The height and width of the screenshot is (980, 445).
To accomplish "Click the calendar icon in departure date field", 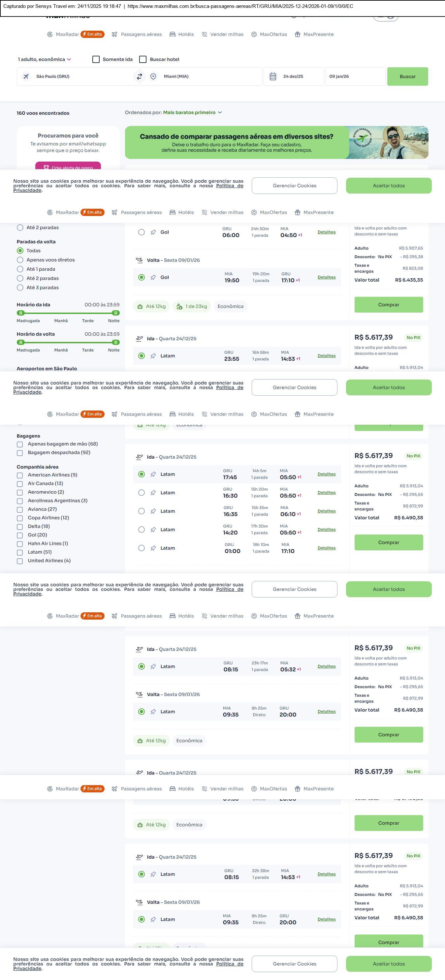I will tap(273, 77).
